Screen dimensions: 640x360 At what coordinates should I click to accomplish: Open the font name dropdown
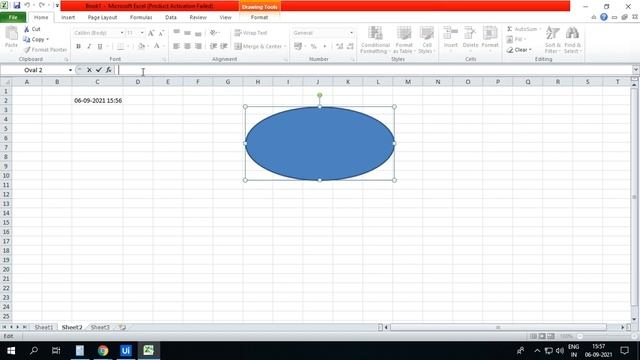pyautogui.click(x=122, y=33)
